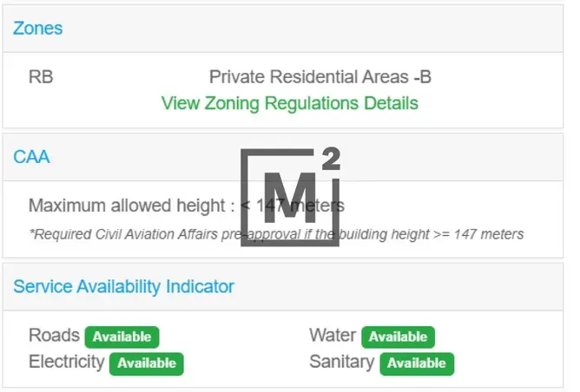Click the superscript 2 in the watermark
This screenshot has width=580, height=392.
point(331,159)
